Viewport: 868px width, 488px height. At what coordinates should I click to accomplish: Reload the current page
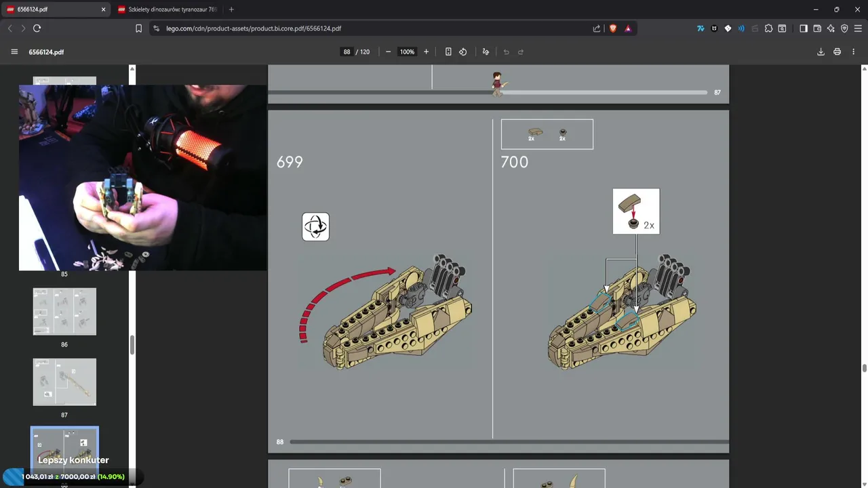pyautogui.click(x=37, y=28)
